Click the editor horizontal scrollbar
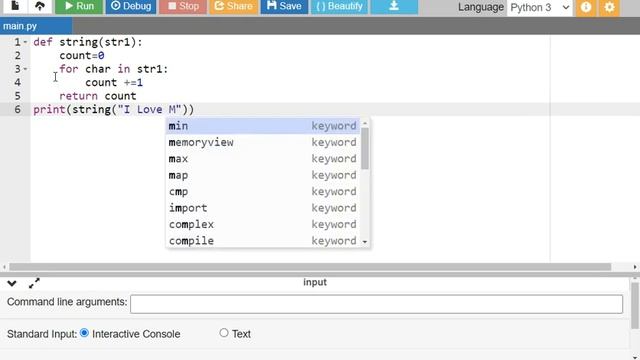This screenshot has width=640, height=360. click(x=310, y=267)
